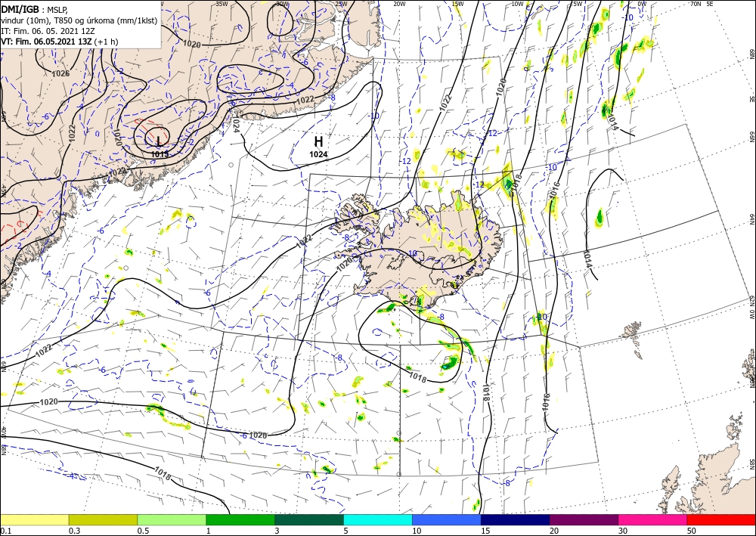The height and width of the screenshot is (536, 756).
Task: Click the "10W" longitude label
Action: (517, 4)
